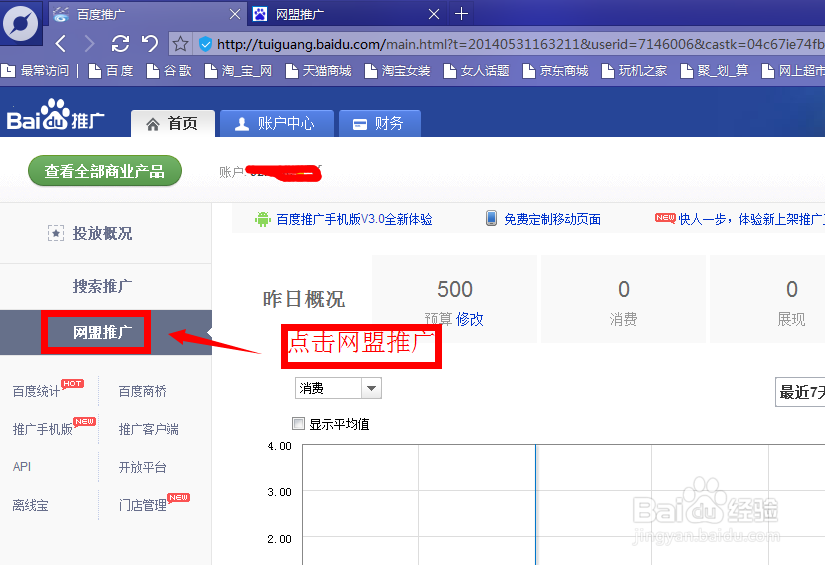Image resolution: width=825 pixels, height=565 pixels.
Task: Open 免费定制移动页面 link
Action: pos(552,219)
